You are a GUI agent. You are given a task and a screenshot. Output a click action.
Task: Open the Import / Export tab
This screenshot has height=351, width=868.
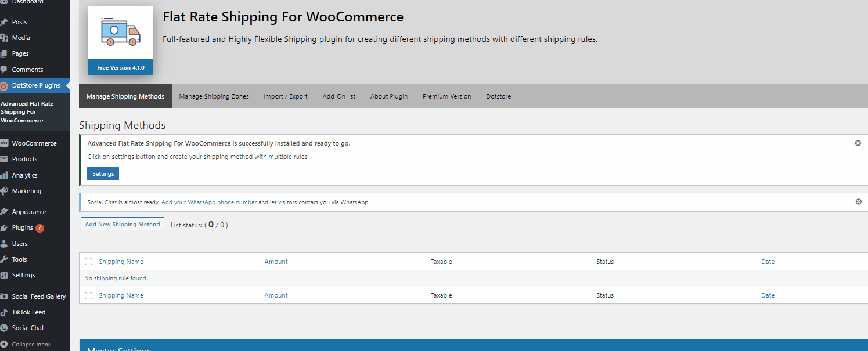click(x=286, y=96)
